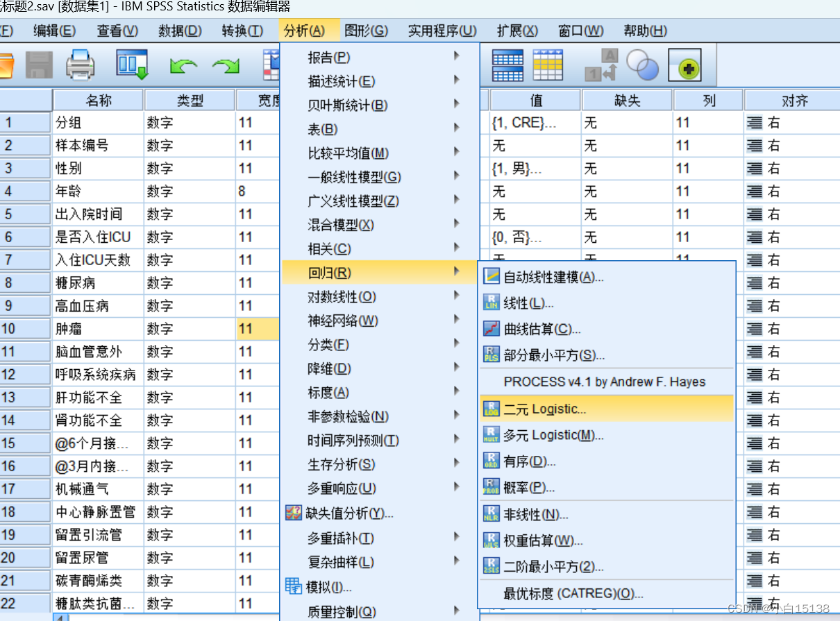Select 线性(L)... regression option
840x621 pixels.
coord(607,303)
